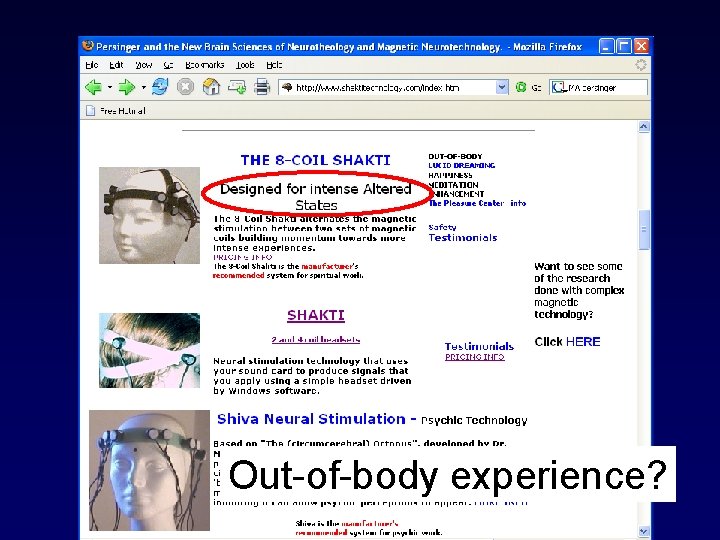Screen dimensions: 720x540
Task: Reload the page with the Refresh icon
Action: coord(160,86)
